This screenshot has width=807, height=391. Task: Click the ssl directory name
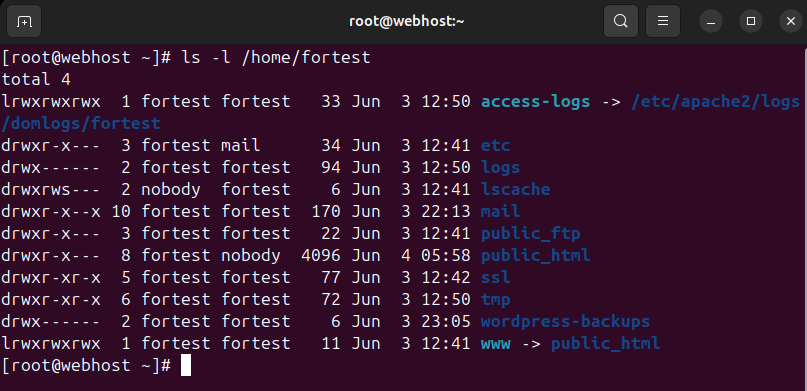(496, 277)
